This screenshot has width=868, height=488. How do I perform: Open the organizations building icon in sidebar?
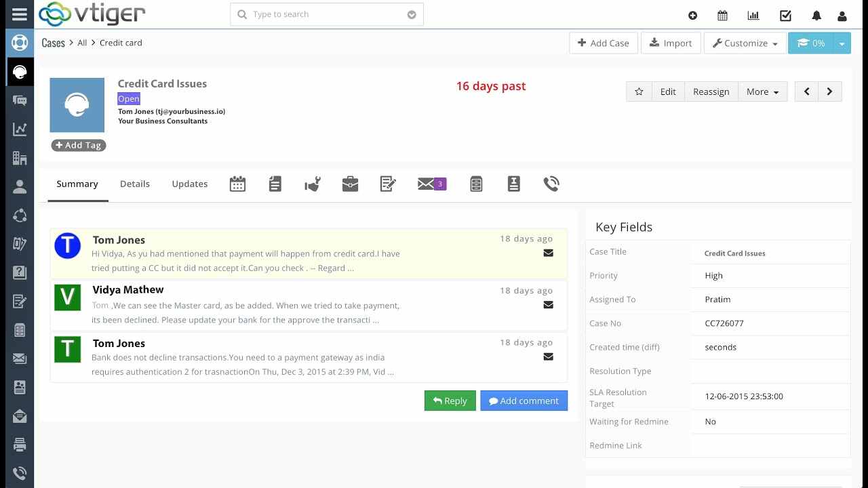pos(20,158)
